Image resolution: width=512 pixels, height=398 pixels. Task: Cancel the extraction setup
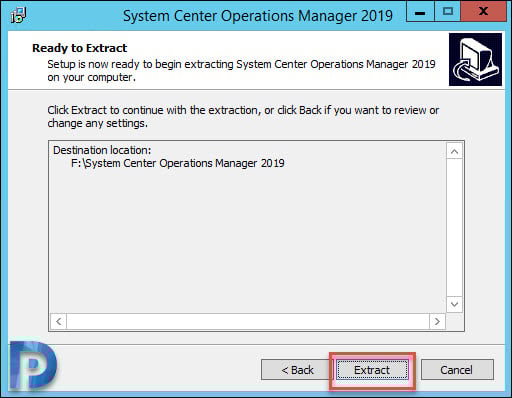coord(457,370)
